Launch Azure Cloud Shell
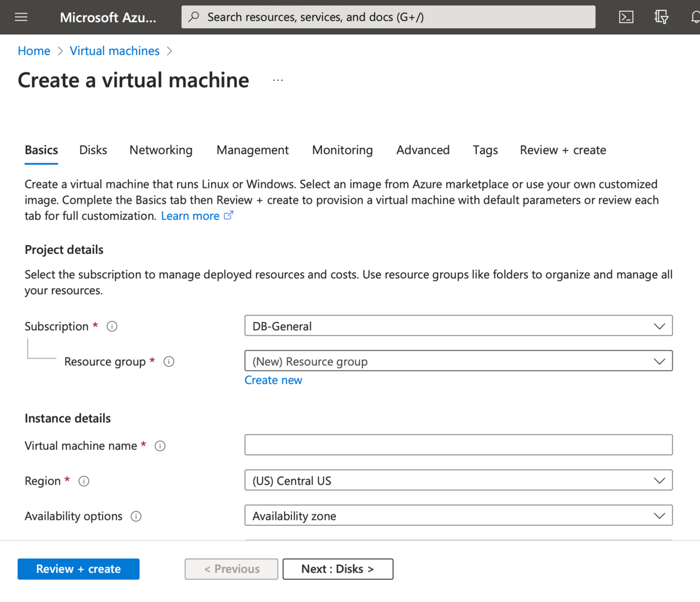Image resolution: width=700 pixels, height=602 pixels. tap(626, 17)
